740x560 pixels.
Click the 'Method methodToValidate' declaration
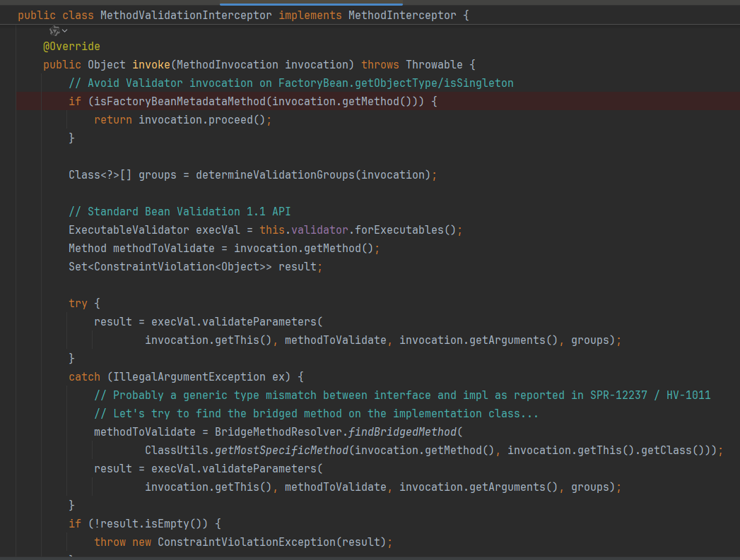tap(141, 249)
